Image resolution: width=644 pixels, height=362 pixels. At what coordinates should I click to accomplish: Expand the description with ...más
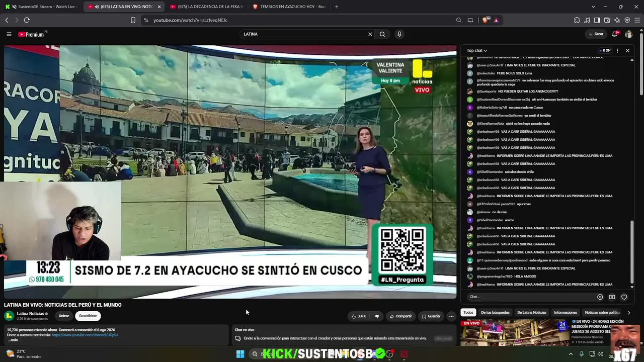13,340
